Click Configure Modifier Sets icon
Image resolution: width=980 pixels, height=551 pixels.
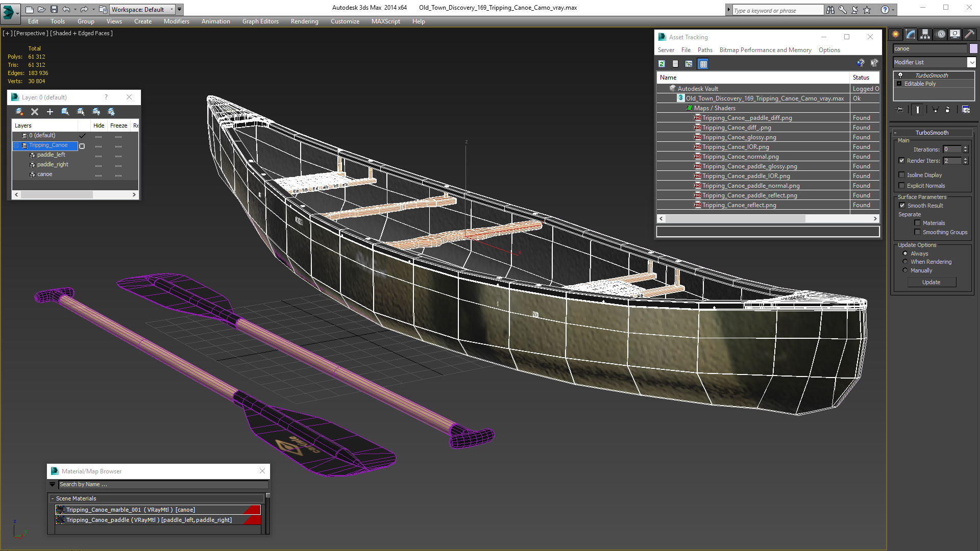tap(966, 109)
